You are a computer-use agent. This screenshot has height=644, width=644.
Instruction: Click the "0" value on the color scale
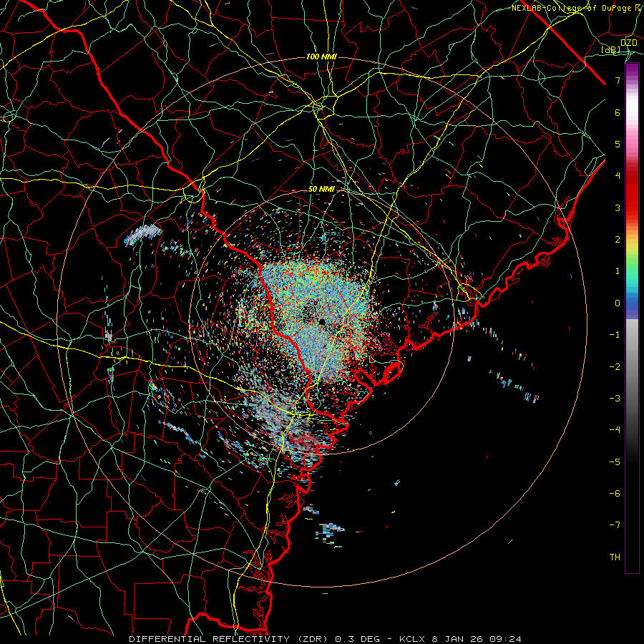(618, 303)
